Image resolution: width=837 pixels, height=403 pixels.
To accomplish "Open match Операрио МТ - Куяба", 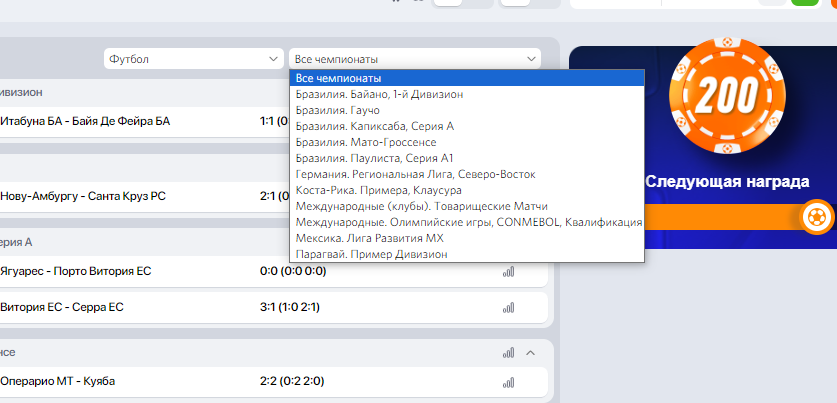I will [x=58, y=382].
